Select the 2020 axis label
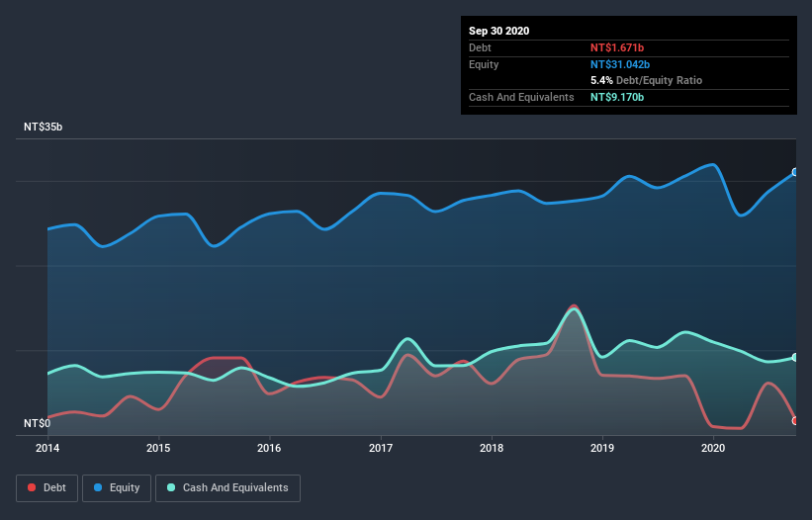 pos(713,448)
